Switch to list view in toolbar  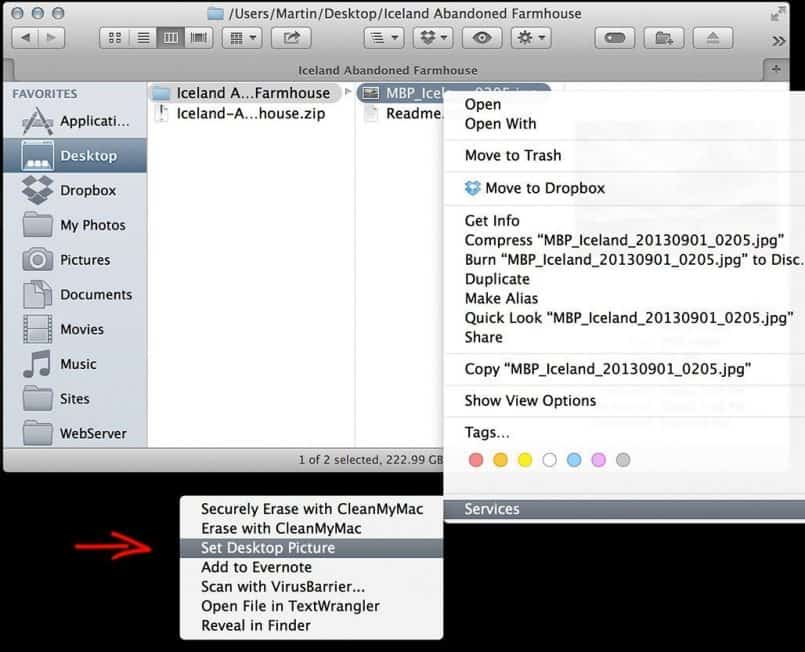(x=142, y=38)
